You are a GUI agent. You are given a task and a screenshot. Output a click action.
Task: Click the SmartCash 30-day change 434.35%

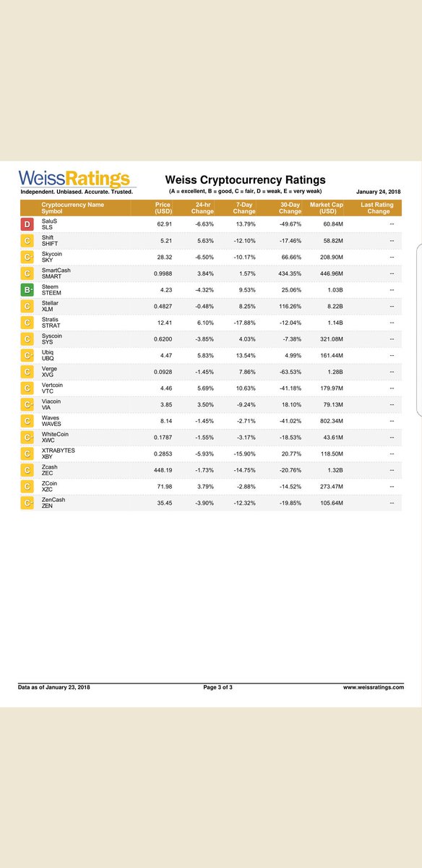point(288,273)
